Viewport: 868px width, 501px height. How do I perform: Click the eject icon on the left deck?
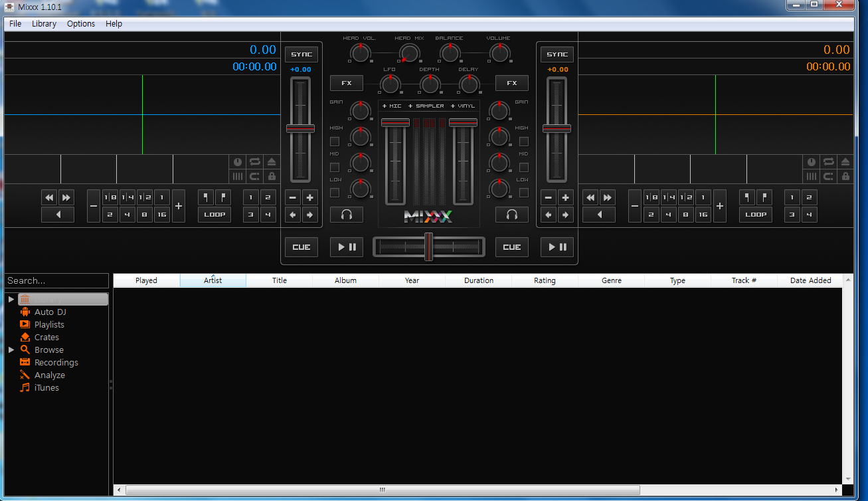[271, 161]
